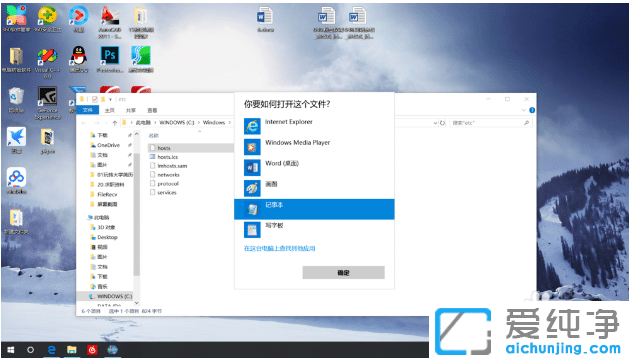The width and height of the screenshot is (629, 361).
Task: Select WordPad (写字板) from the list
Action: pos(314,230)
